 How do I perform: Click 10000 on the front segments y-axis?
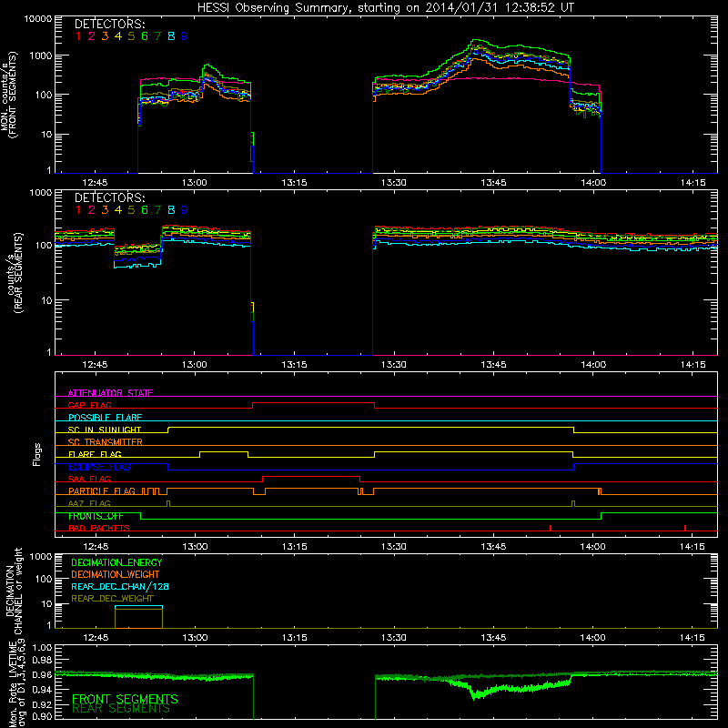[37, 18]
